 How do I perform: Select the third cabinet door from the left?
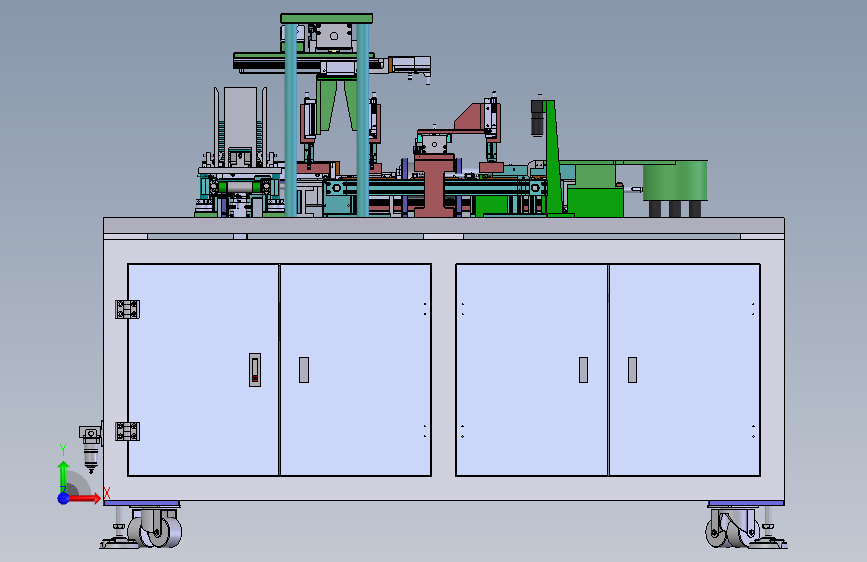point(531,370)
